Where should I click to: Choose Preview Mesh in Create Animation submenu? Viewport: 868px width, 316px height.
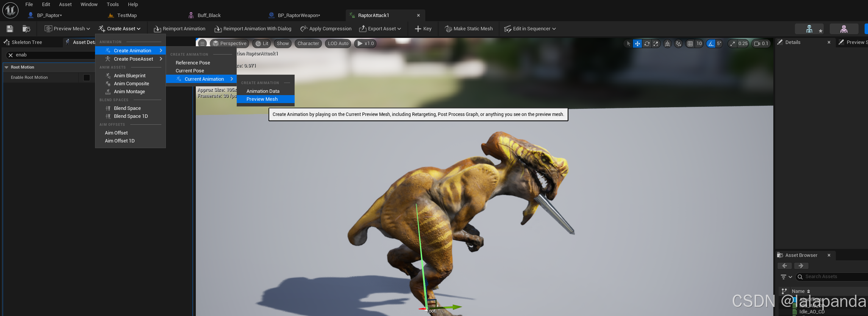pos(265,99)
